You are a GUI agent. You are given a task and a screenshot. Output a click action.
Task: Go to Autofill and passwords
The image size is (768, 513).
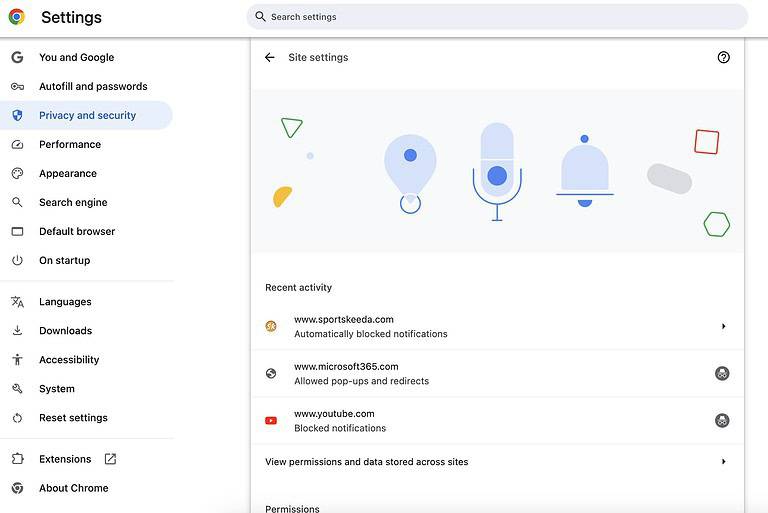[93, 87]
